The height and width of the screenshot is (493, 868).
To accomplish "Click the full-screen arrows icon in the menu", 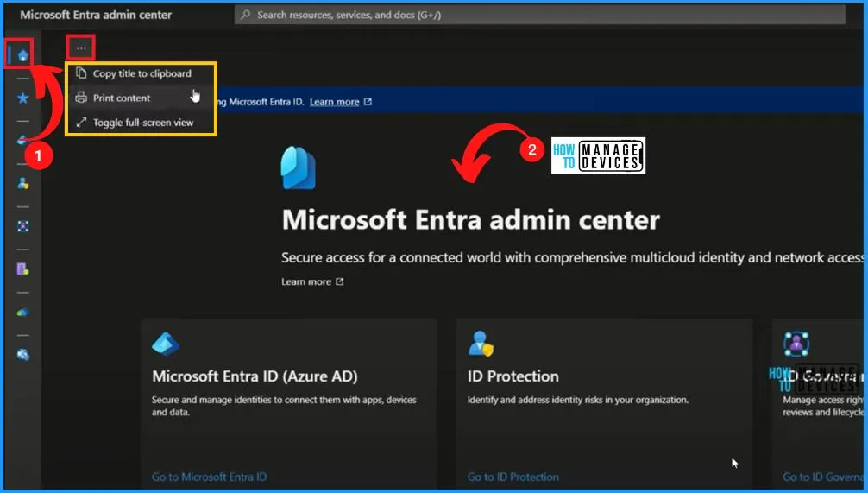I will [81, 123].
